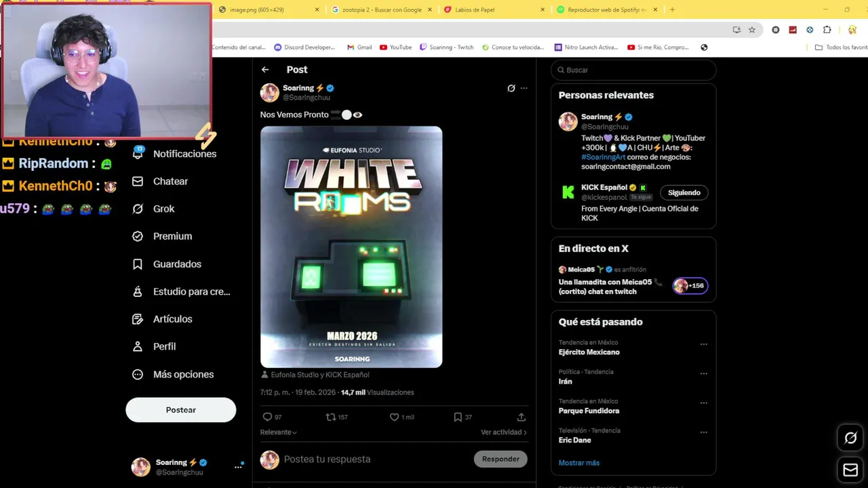
Task: Open the Chrome extensions puzzle icon
Action: (827, 30)
